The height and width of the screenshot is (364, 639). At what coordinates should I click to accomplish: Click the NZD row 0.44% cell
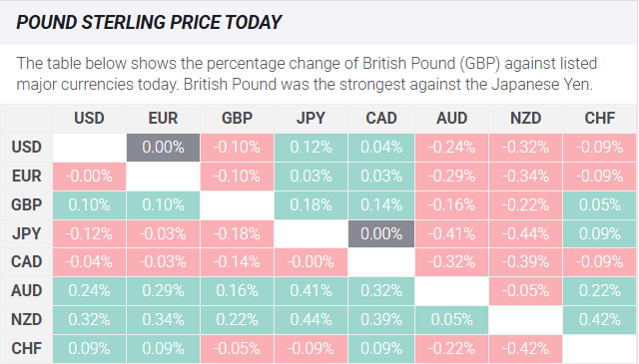[x=311, y=319]
